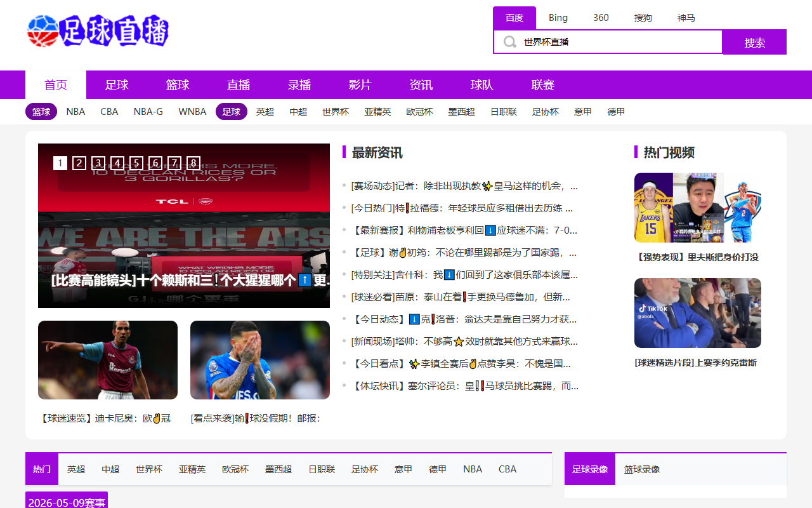Viewport: 812px width, 508px height.
Task: Open news item 【体坛快讯】塞尔评论员
Action: click(464, 386)
